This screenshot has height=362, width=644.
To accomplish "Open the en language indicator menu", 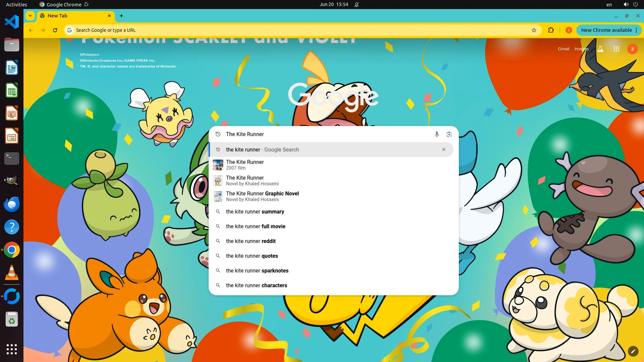I will [x=609, y=5].
